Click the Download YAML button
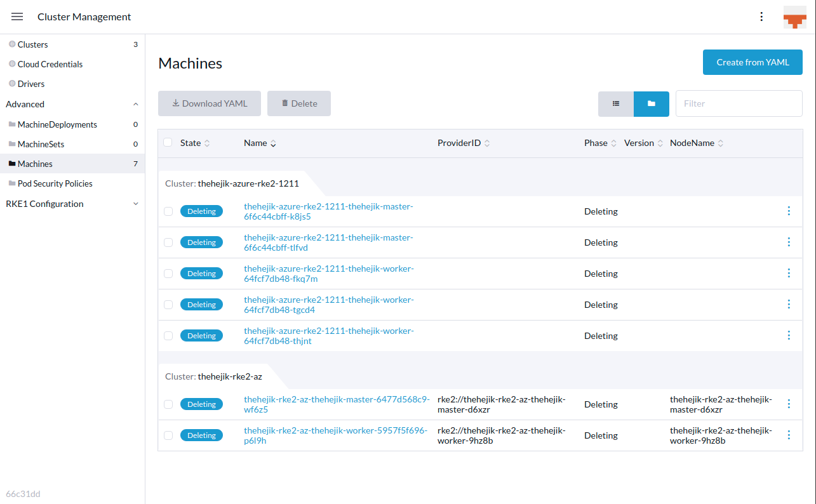 pyautogui.click(x=210, y=103)
